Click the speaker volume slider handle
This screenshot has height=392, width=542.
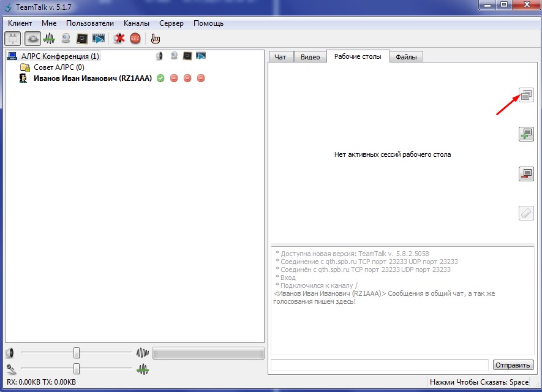[77, 353]
